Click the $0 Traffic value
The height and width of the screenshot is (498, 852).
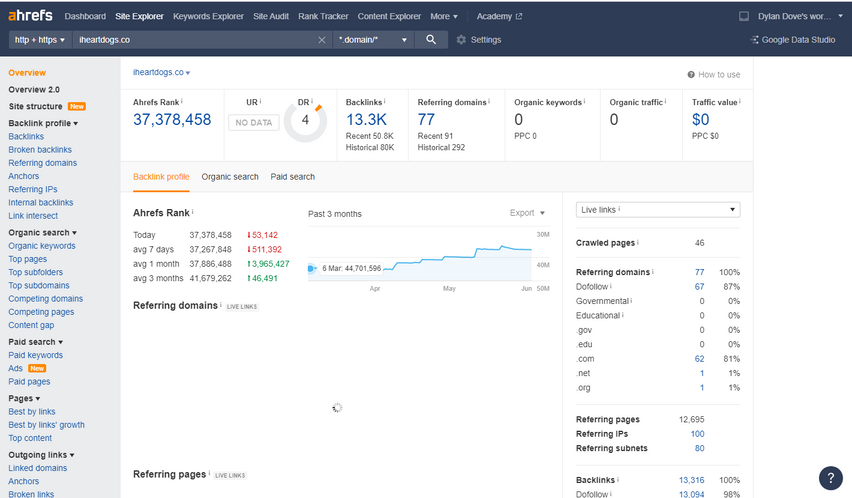point(700,119)
